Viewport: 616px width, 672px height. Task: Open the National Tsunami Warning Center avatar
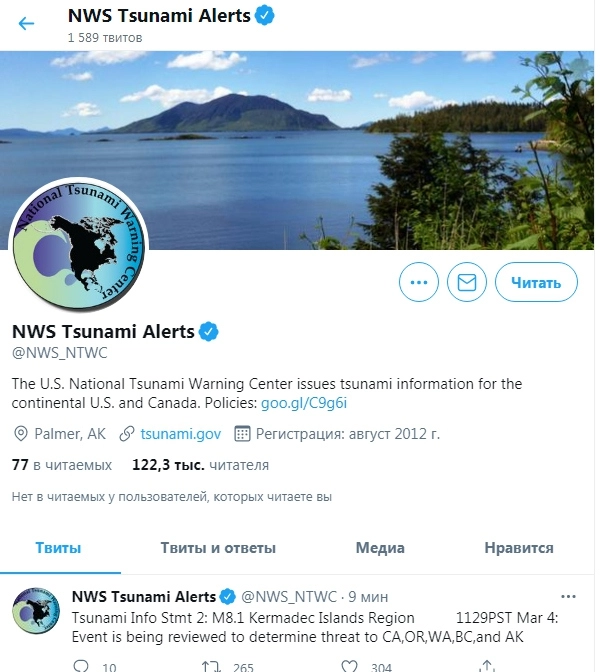pyautogui.click(x=78, y=245)
